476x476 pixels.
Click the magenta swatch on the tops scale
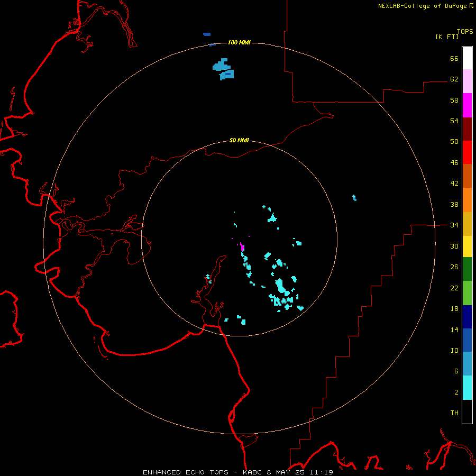(x=467, y=105)
